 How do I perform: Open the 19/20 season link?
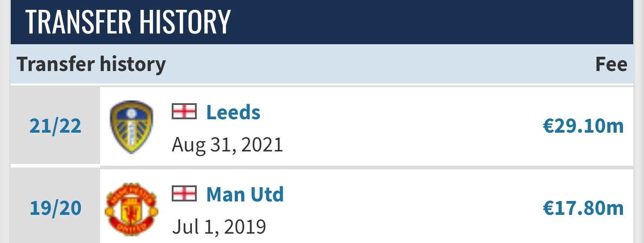click(x=55, y=209)
